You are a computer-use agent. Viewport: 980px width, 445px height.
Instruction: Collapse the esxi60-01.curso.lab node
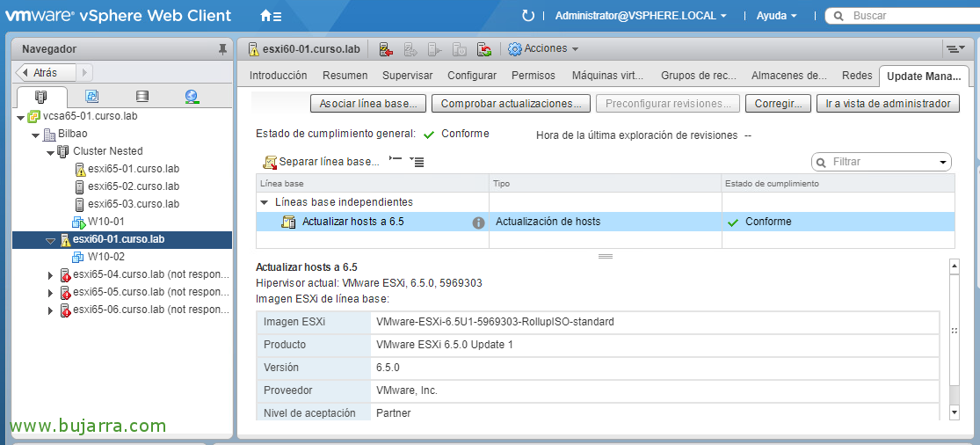tap(51, 240)
